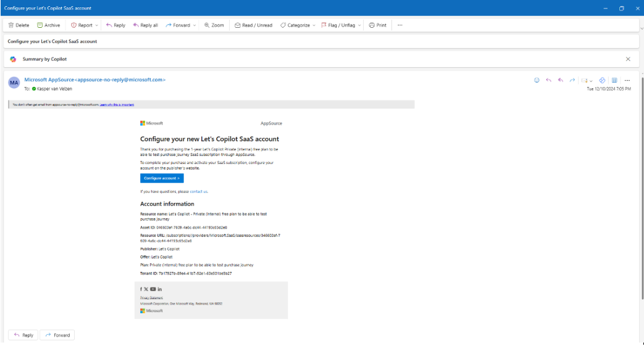Image resolution: width=644 pixels, height=349 pixels.
Task: Follow the contact us link
Action: click(x=198, y=192)
